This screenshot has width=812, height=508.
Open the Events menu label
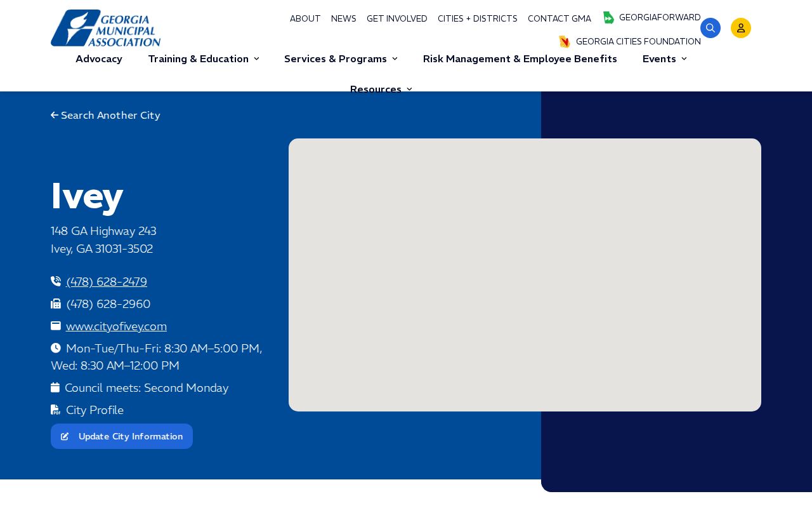(659, 59)
